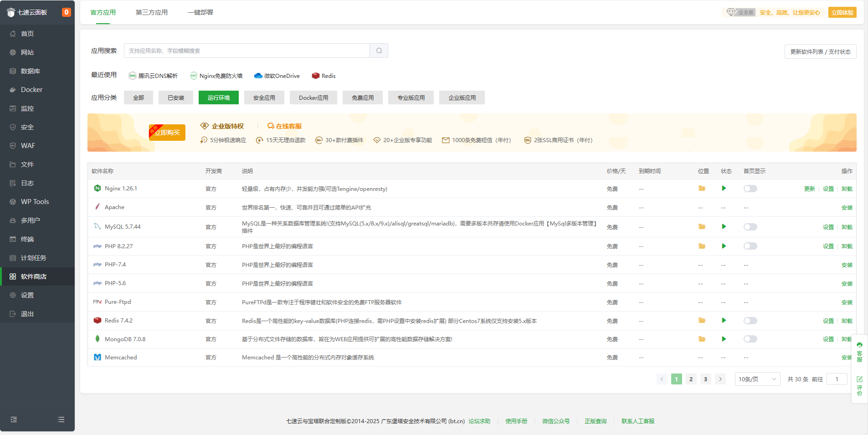Click the 七速云面板 logo icon
This screenshot has width=868, height=435.
(x=11, y=12)
